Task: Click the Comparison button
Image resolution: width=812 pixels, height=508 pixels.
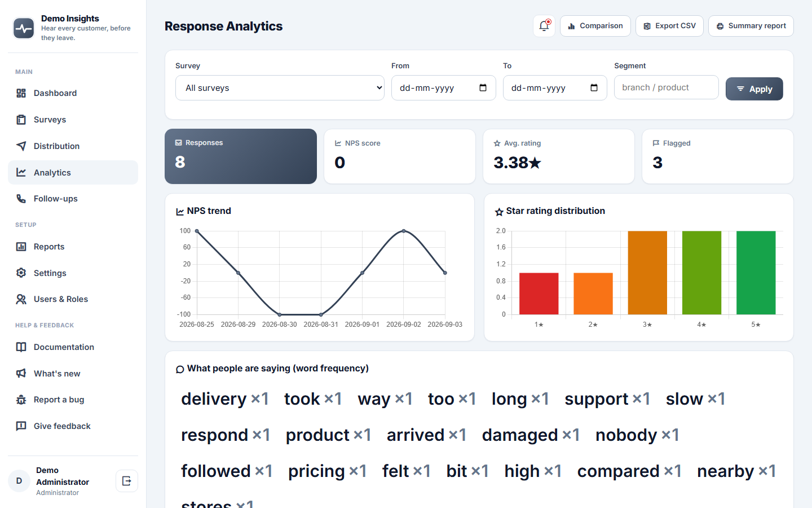Action: [595, 26]
